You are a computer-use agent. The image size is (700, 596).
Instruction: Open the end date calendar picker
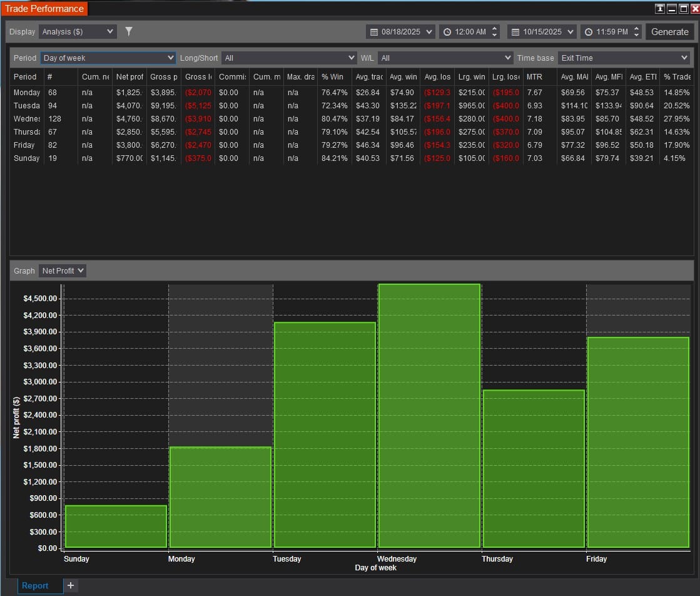515,32
